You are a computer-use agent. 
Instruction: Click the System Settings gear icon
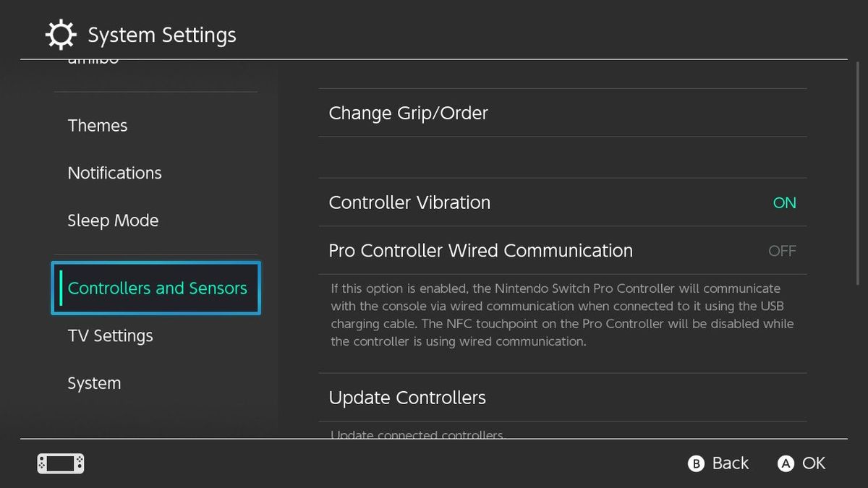(61, 34)
